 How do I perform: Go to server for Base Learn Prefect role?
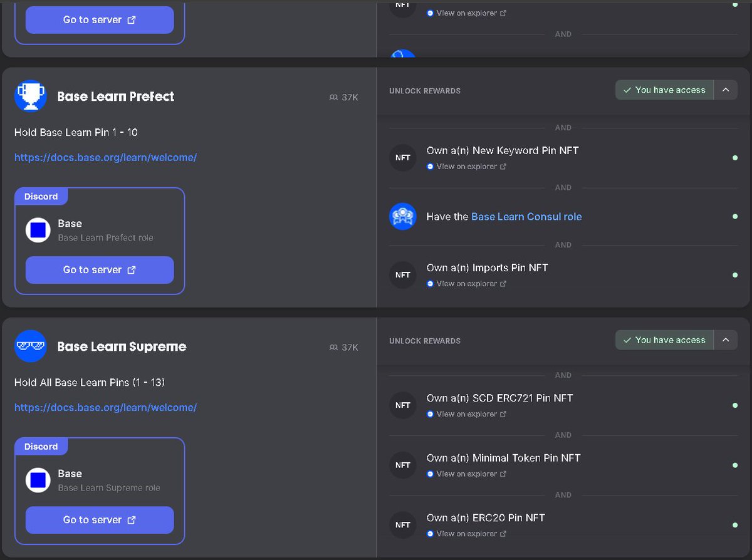[x=100, y=269]
